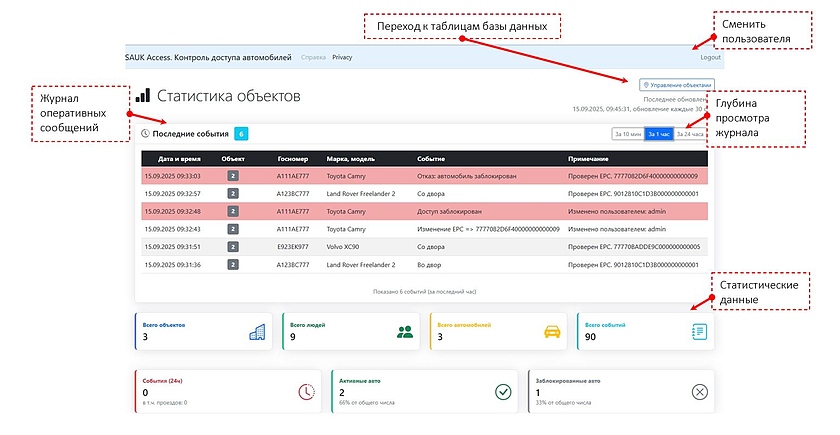Open the Справка menu item
Viewport: 840px width, 435px height.
click(x=313, y=58)
